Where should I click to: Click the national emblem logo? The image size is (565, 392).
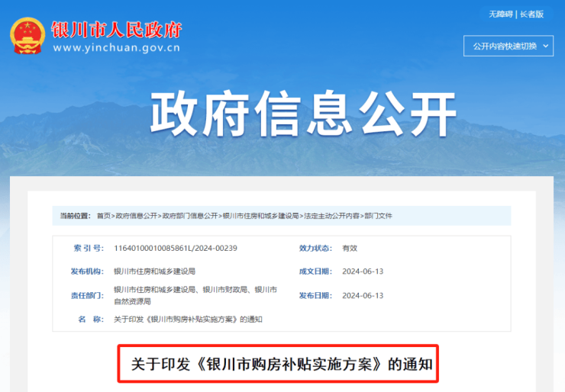pyautogui.click(x=27, y=36)
